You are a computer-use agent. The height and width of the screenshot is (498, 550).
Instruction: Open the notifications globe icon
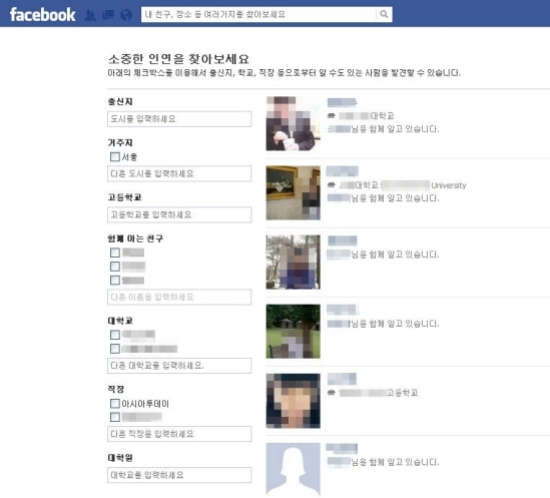(126, 15)
